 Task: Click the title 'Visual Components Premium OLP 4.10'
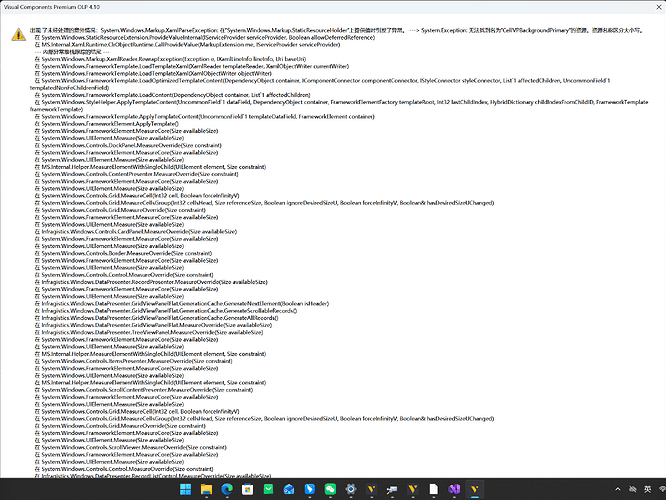[x=52, y=7]
